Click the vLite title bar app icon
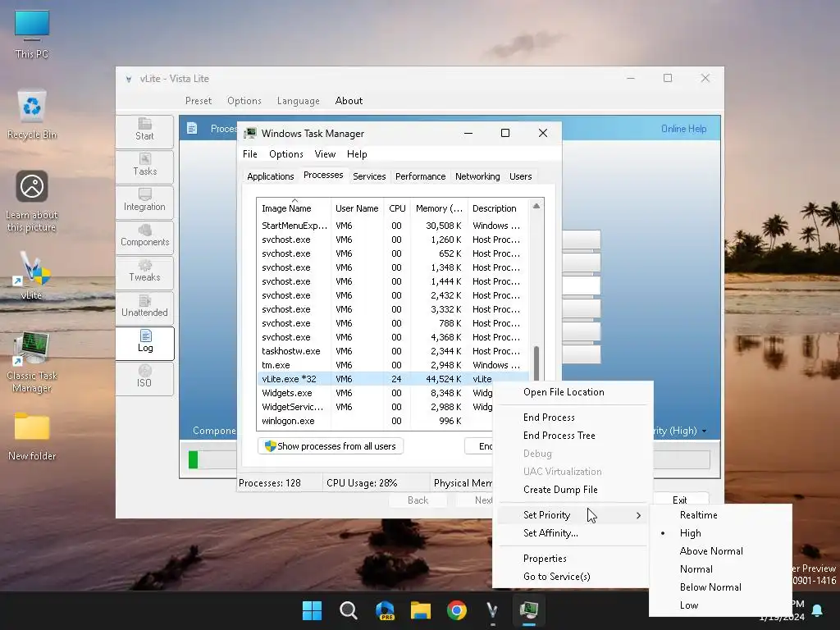840x630 pixels. pos(129,79)
